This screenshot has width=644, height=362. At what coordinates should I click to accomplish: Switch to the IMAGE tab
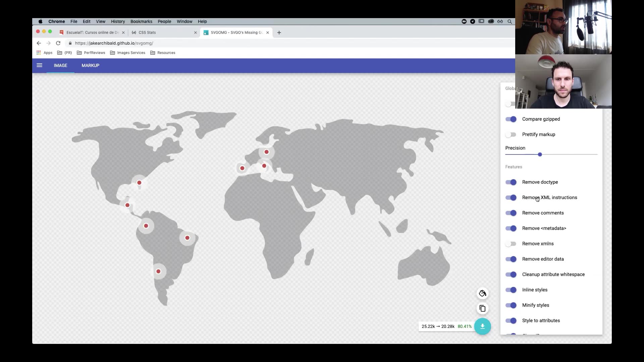click(x=60, y=65)
